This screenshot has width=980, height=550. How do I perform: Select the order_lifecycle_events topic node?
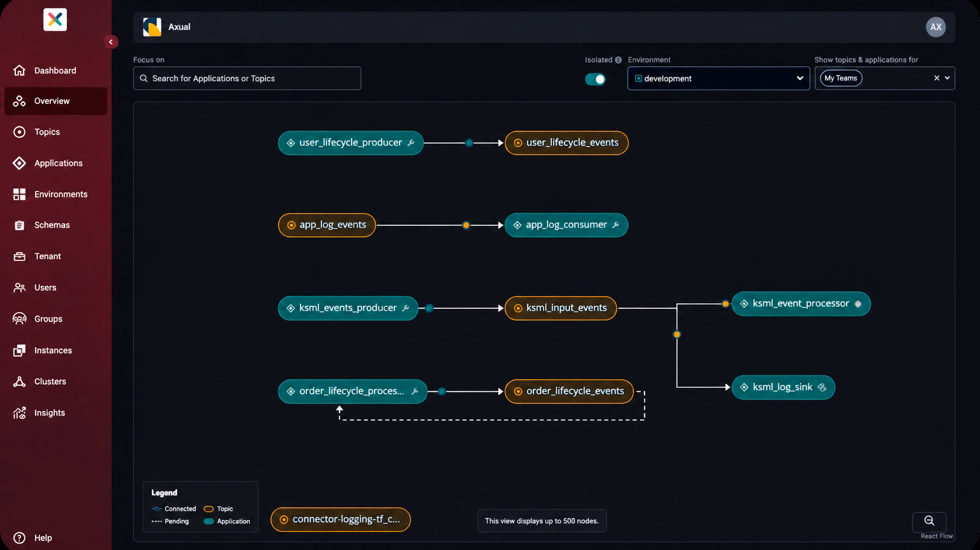coord(569,391)
